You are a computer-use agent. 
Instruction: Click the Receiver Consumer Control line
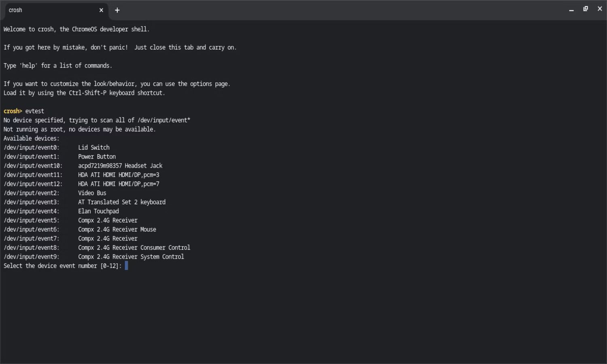click(134, 248)
